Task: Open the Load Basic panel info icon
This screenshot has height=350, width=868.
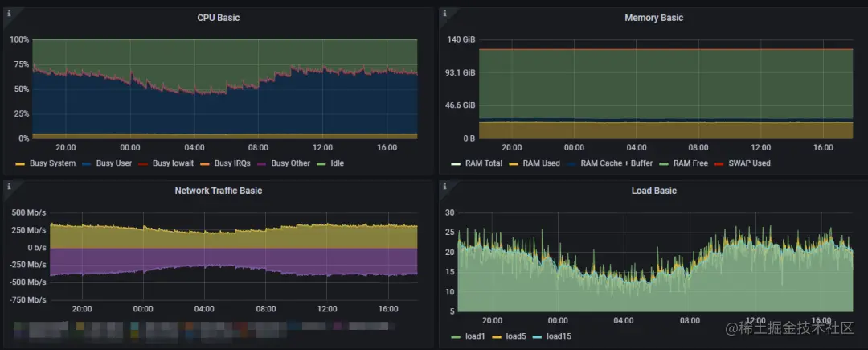Action: point(444,186)
